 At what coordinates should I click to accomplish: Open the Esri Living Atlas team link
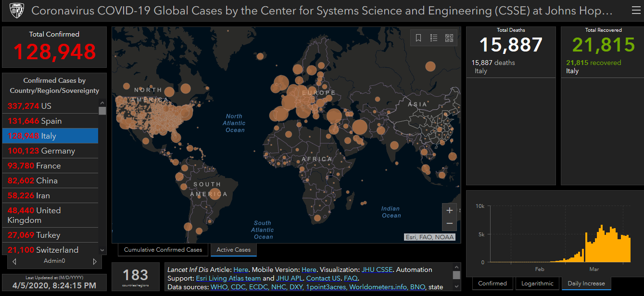point(228,278)
